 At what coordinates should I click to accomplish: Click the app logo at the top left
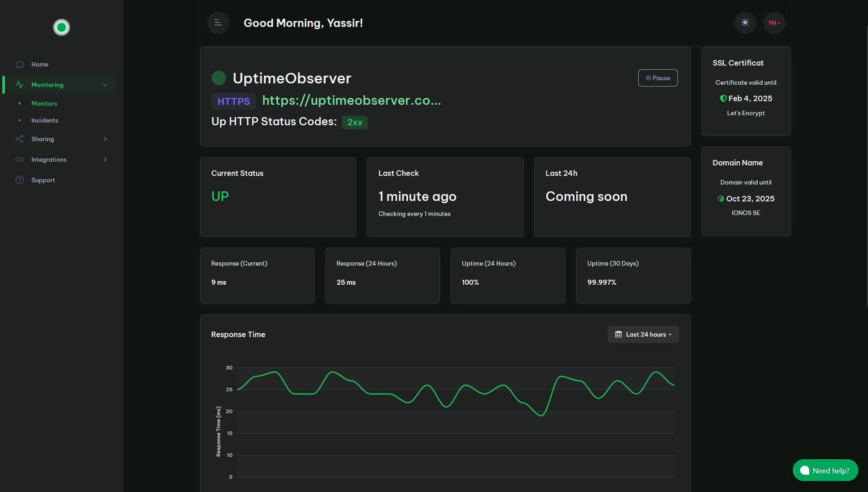click(x=61, y=27)
